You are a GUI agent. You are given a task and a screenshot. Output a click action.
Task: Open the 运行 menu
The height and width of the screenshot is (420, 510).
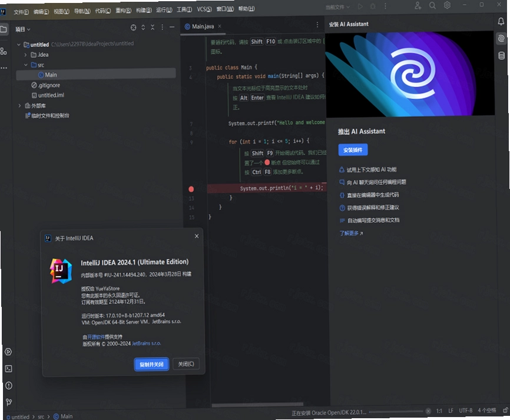coord(164,10)
